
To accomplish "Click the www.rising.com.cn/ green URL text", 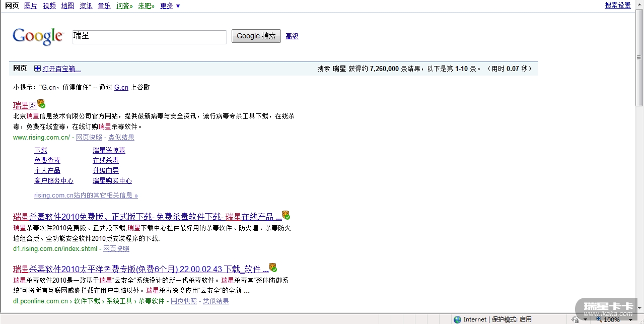I will [42, 137].
